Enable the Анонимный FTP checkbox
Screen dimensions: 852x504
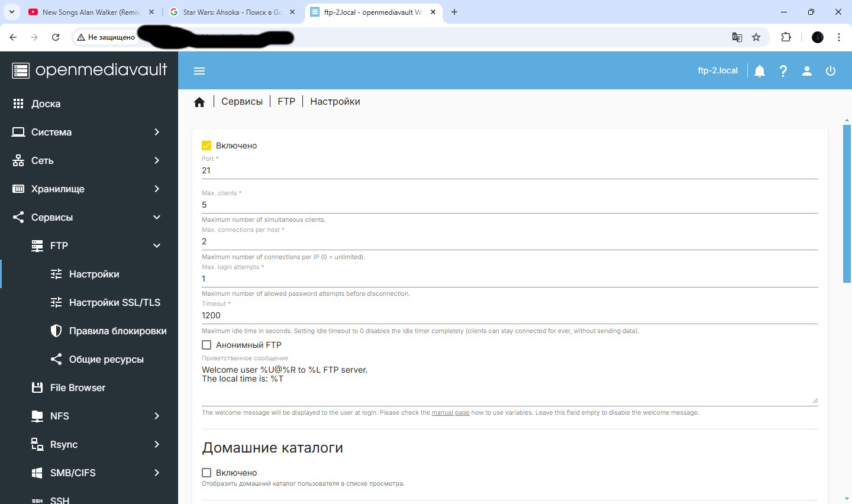pyautogui.click(x=206, y=345)
